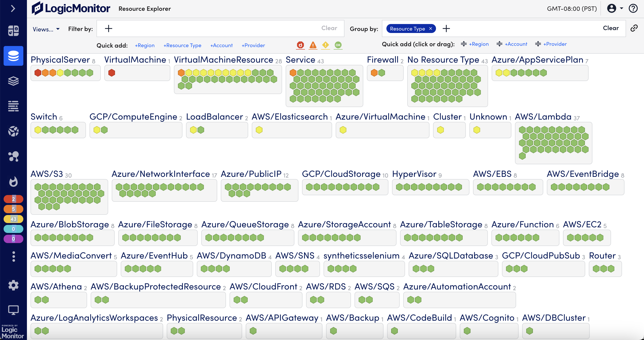The width and height of the screenshot is (644, 340).
Task: Expand the collapsed sidebar with the arrow
Action: (13, 8)
